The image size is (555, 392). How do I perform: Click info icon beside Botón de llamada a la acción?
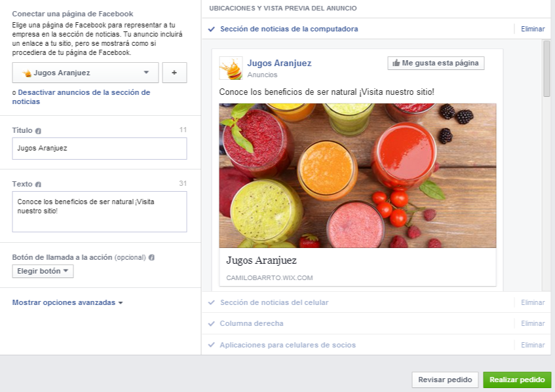point(151,257)
